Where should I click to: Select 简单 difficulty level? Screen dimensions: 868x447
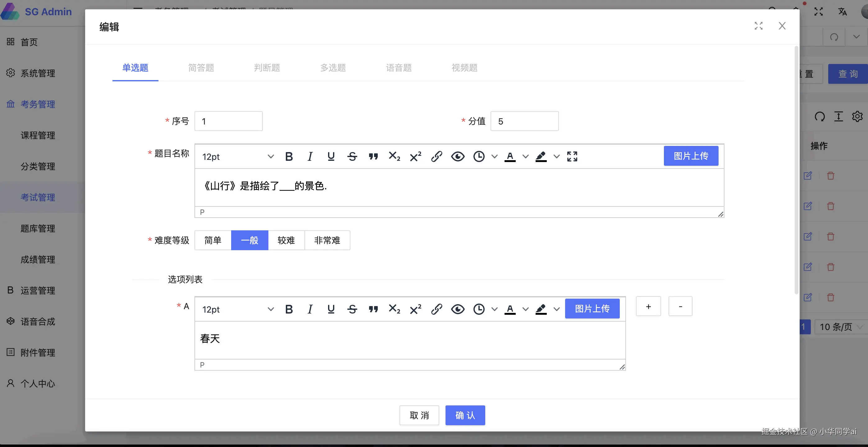point(212,240)
